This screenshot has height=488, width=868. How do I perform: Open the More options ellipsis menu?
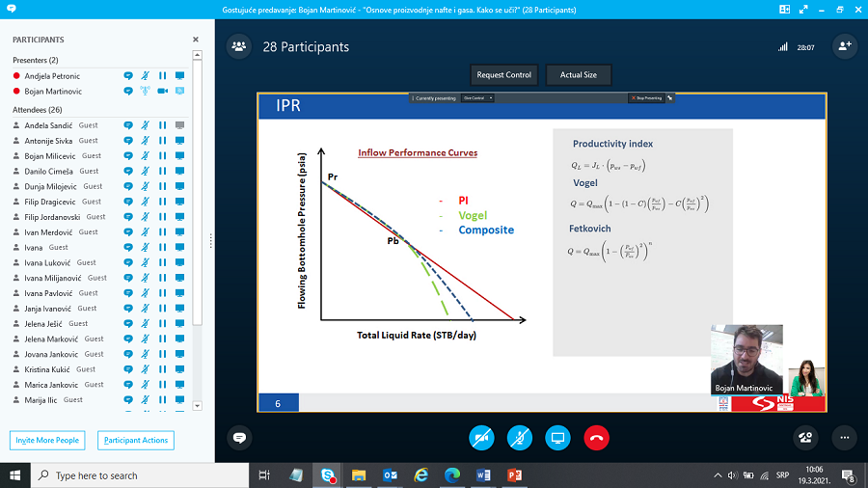[x=844, y=437]
